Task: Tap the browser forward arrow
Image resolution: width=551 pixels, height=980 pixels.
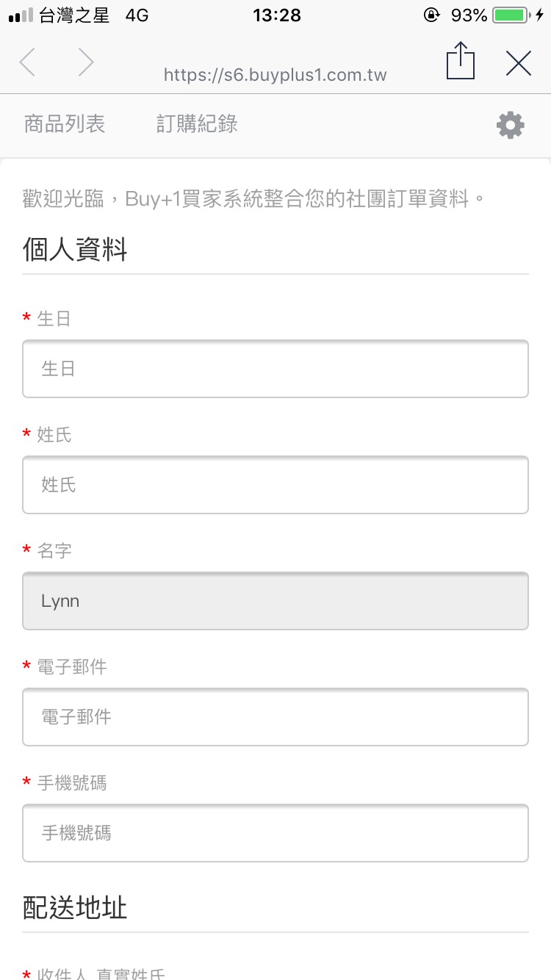Action: pos(86,63)
